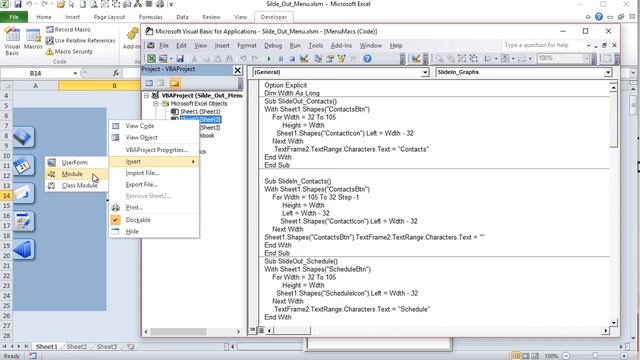Open the Window menu in VBA editor
Viewport: 640px width, 360px height.
click(371, 45)
